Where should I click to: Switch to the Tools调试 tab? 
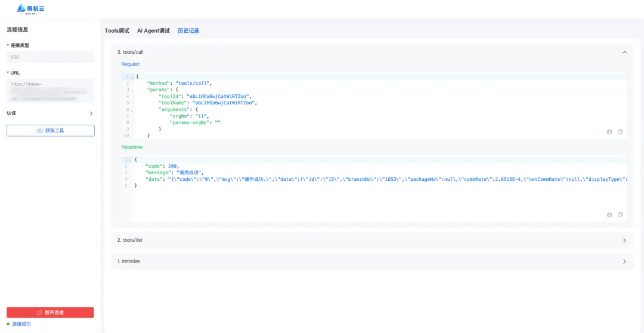(x=117, y=30)
